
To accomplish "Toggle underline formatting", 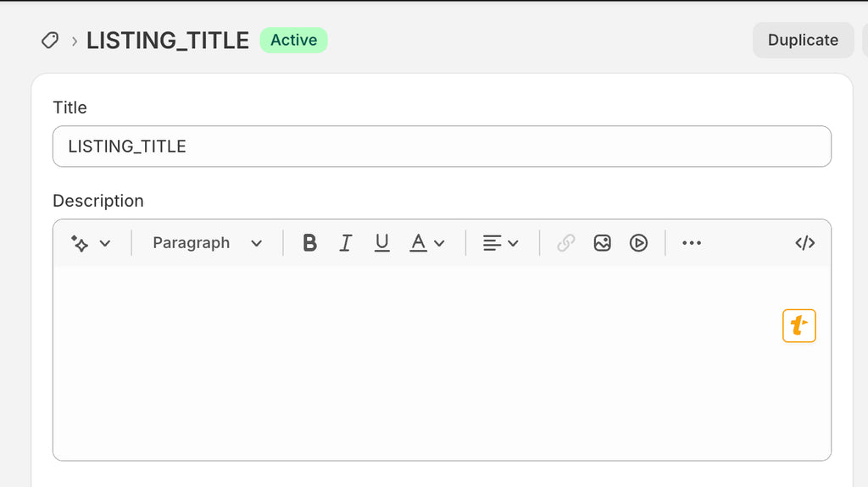I will [x=382, y=243].
